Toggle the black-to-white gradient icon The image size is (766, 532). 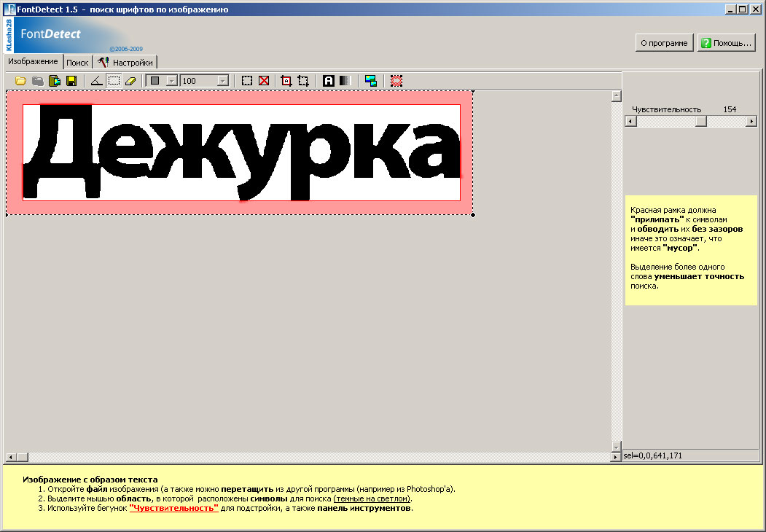click(345, 81)
